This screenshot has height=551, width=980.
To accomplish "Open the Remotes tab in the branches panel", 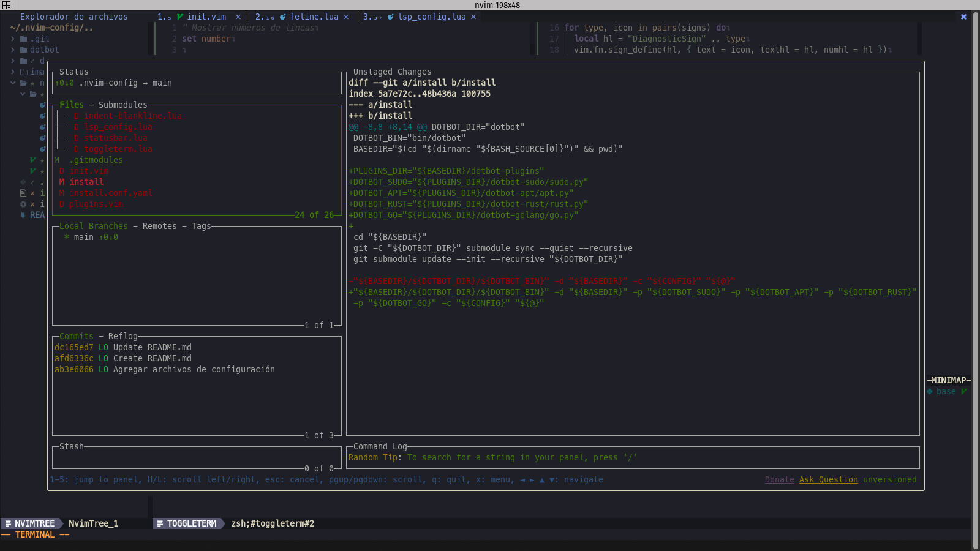I will click(160, 226).
